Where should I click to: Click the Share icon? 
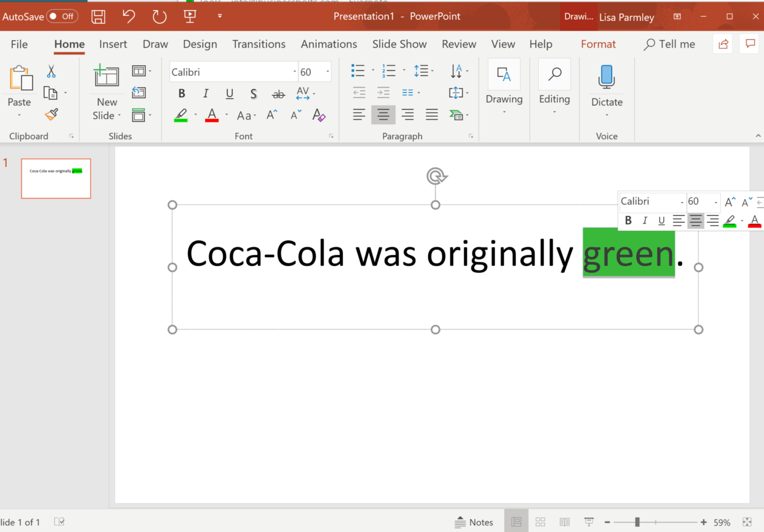(723, 44)
